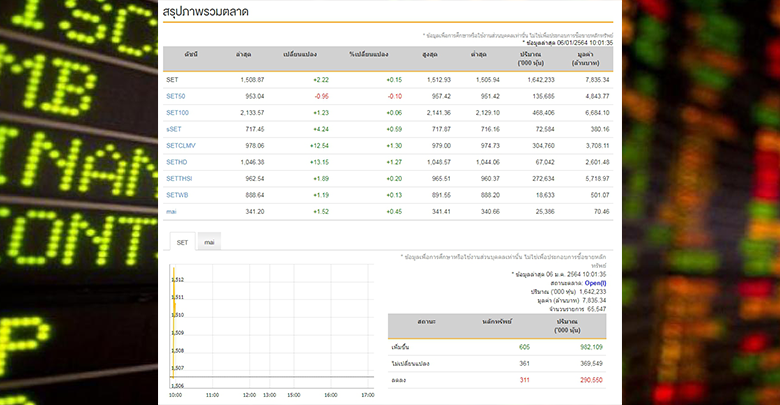Select the SET chart tab
This screenshot has width=780, height=405.
182,242
